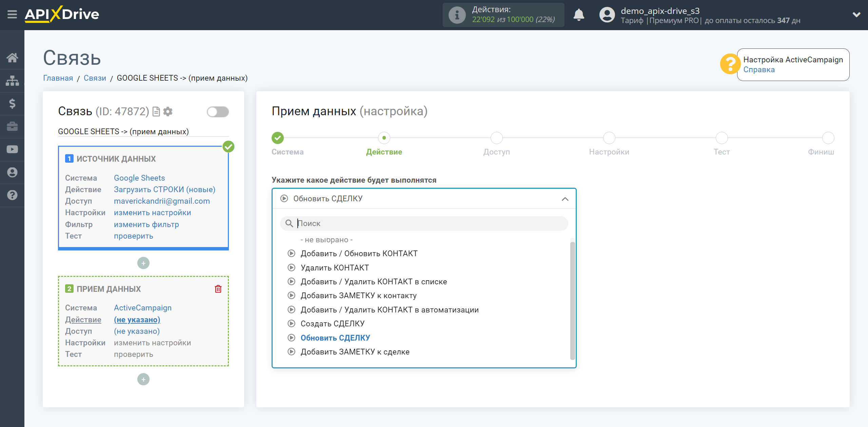Add a step below ПРИЕМ ДАННЫХ block

coord(143,379)
